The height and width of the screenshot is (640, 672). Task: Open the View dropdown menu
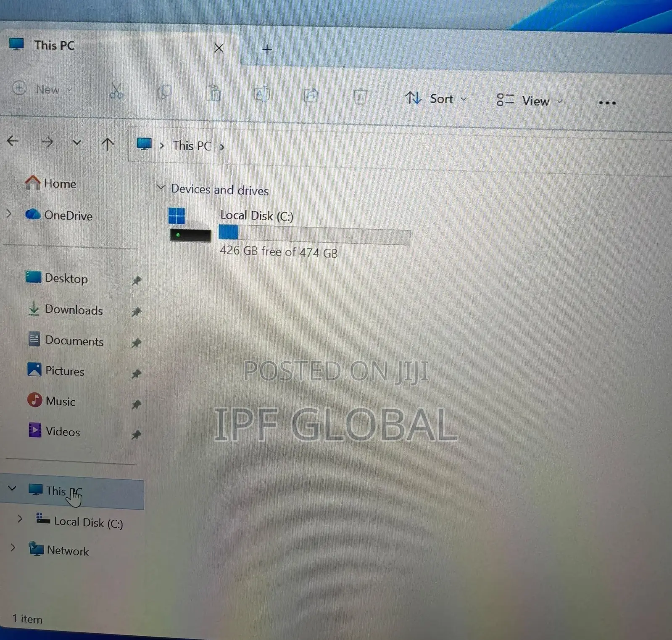529,100
